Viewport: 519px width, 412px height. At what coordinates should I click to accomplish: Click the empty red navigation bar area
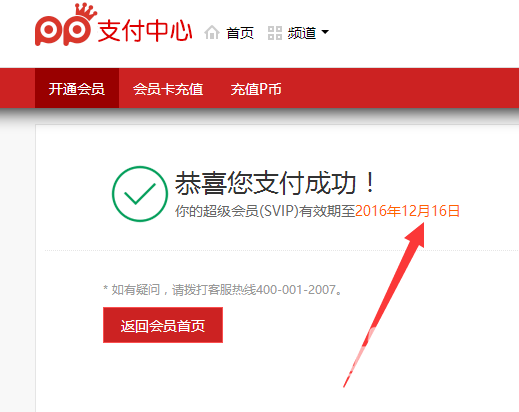click(400, 88)
